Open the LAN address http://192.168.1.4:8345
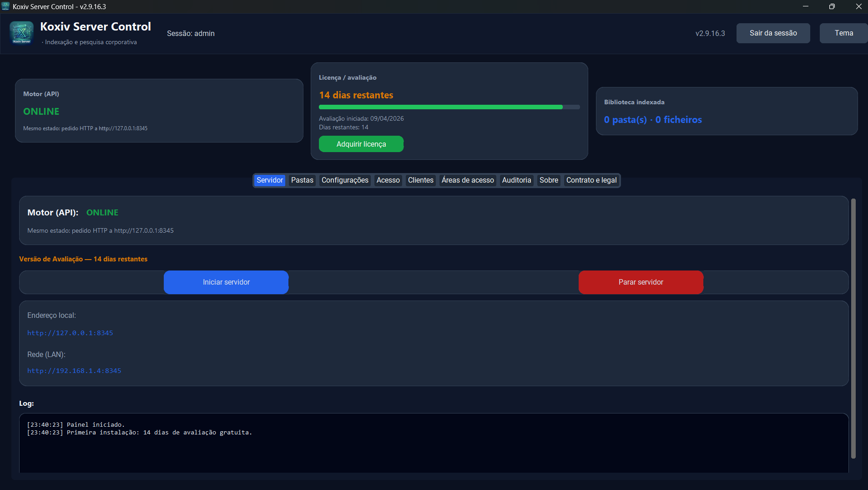868x490 pixels. coord(74,370)
